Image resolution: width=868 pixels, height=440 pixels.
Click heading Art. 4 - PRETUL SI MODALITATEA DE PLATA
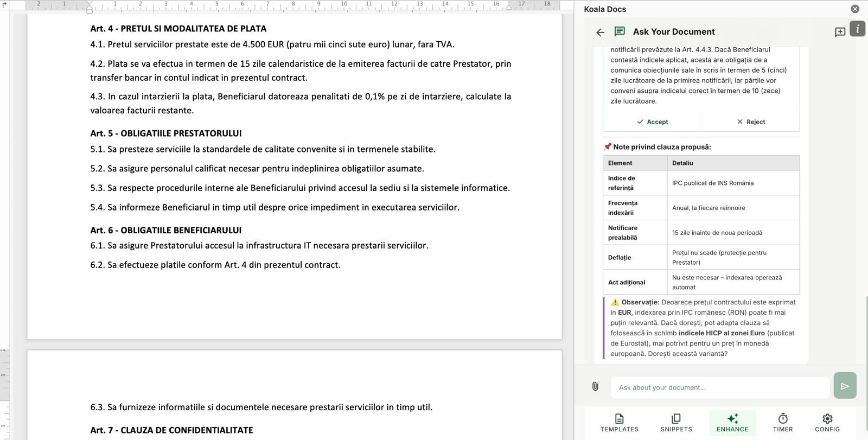point(178,29)
